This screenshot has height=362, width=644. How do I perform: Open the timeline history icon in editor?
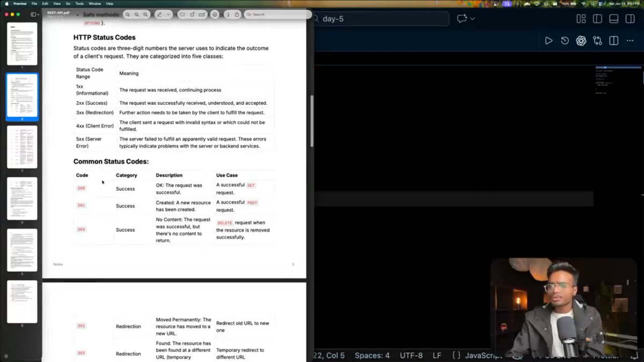coord(565,41)
